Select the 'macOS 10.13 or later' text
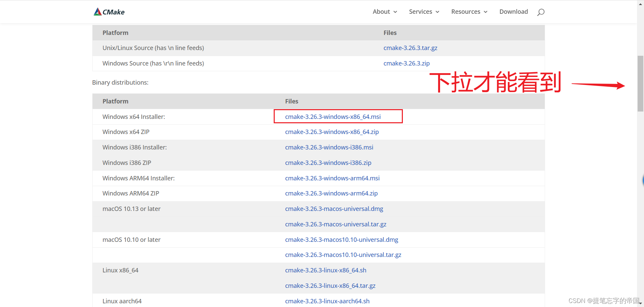Screen dimensions: 644x307 click(131, 209)
